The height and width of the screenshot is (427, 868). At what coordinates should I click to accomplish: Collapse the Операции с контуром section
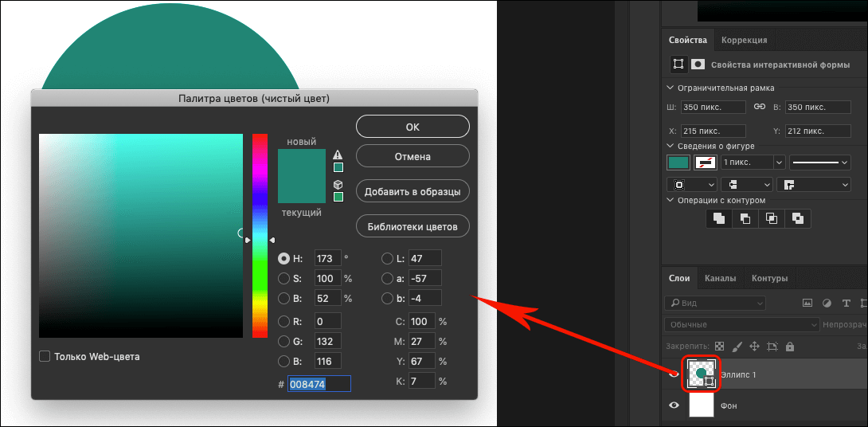point(671,200)
